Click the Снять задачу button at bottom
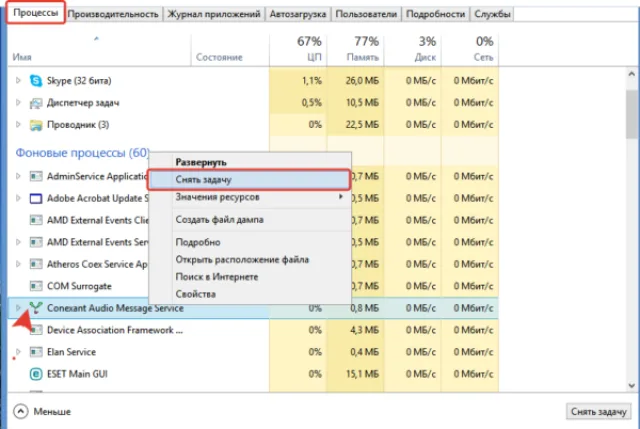This screenshot has height=429, width=640. [598, 411]
